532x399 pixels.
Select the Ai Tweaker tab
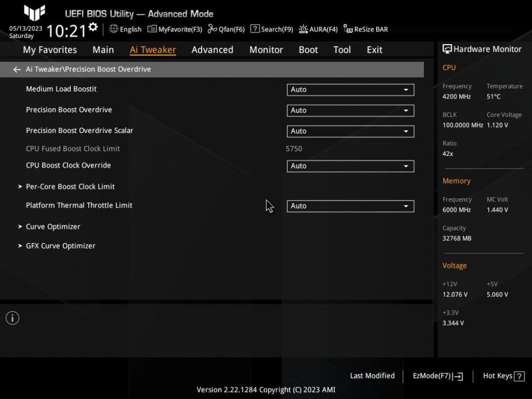click(x=153, y=50)
